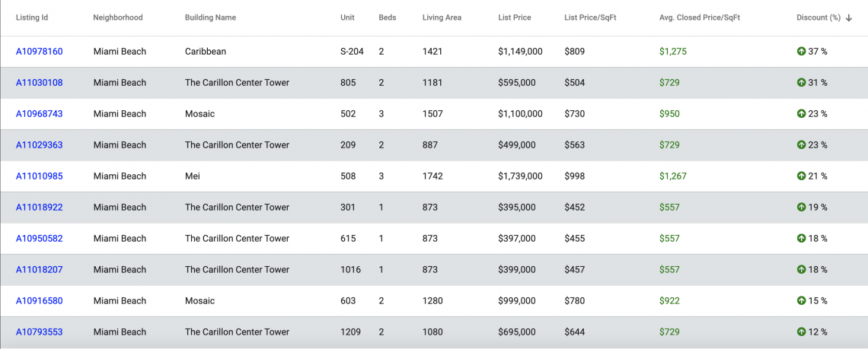Sort by Avg. Closed Price/SqFt header
This screenshot has height=349, width=868.
[x=700, y=17]
